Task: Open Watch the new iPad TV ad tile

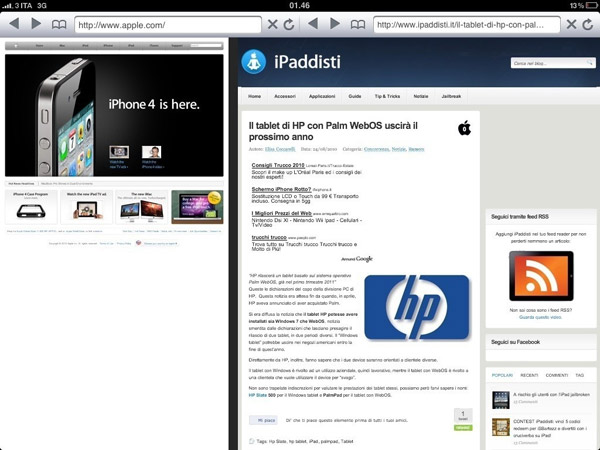Action: [x=86, y=207]
